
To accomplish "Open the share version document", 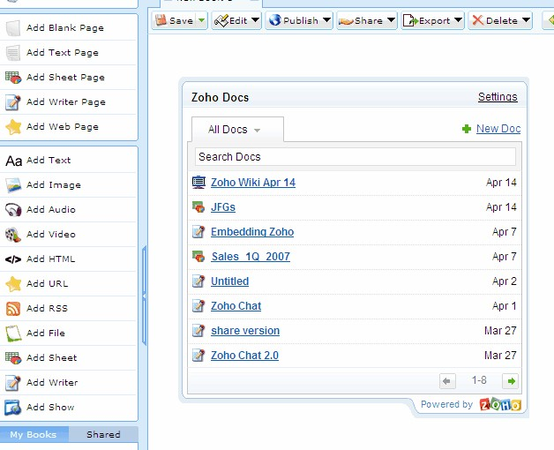I will pos(245,331).
